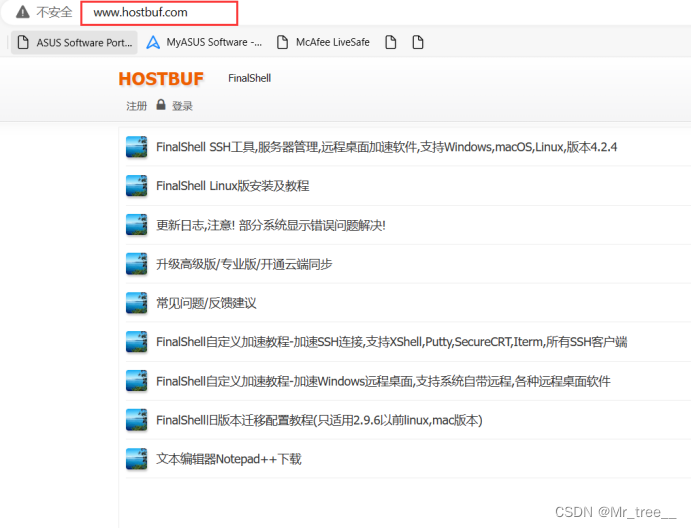Viewport: 692px width, 528px height.
Task: Open the last unnamed bookmark page icon
Action: 417,42
